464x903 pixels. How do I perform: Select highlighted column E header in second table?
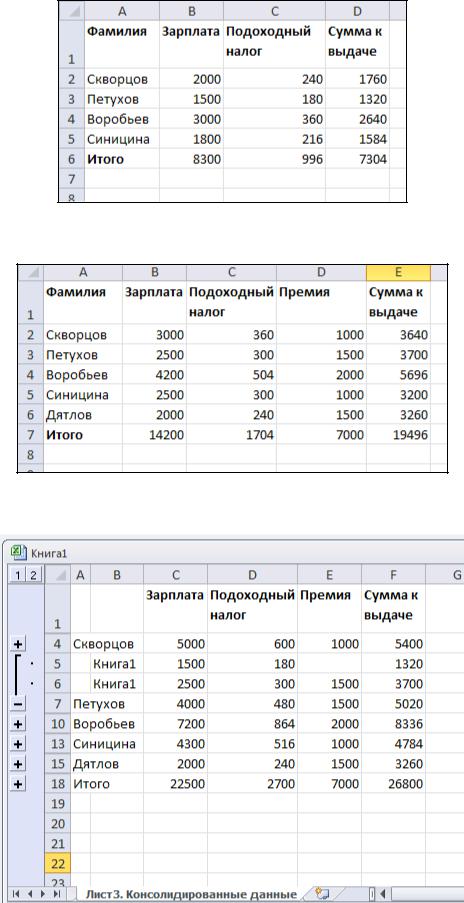coord(398,273)
